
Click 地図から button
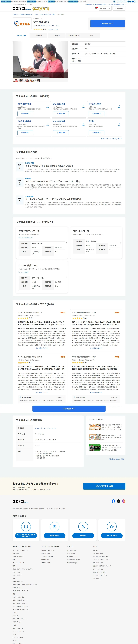[x=83, y=536]
